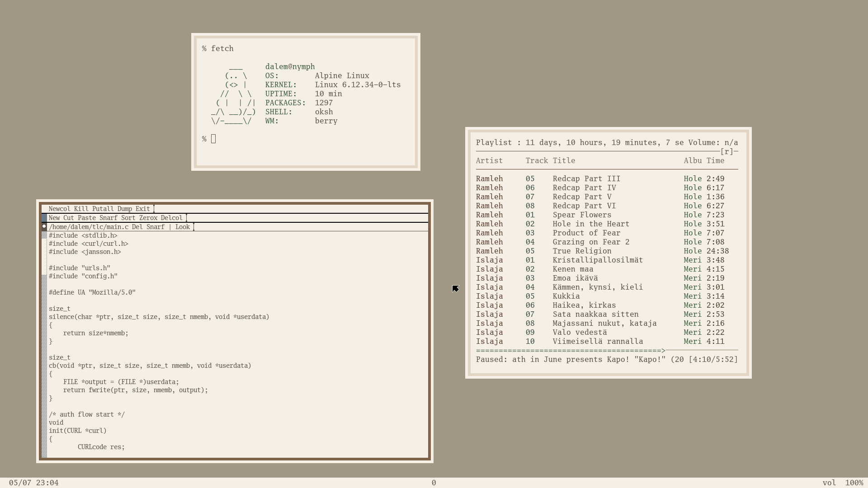Click Zerox in the column tag
868x488 pixels.
(148, 218)
